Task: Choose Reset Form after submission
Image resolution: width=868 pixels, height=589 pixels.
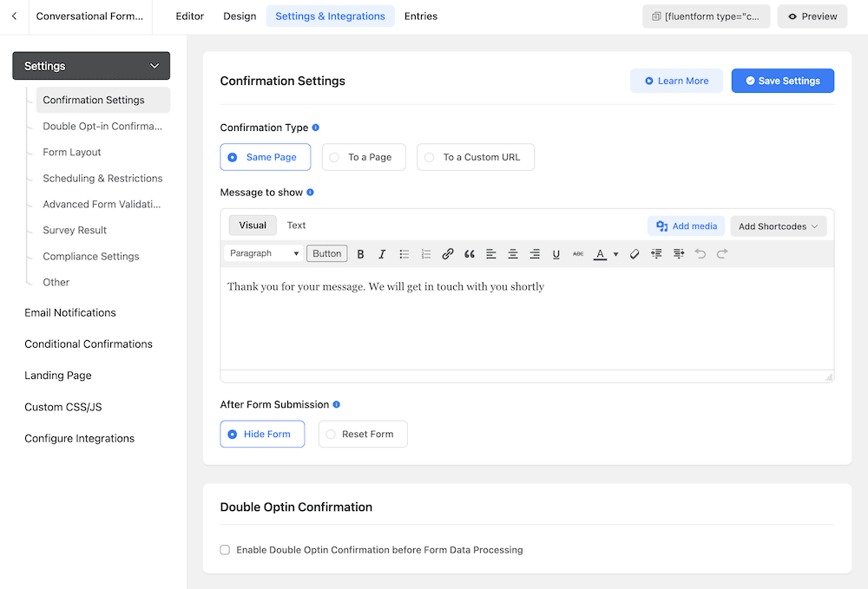Action: click(363, 434)
